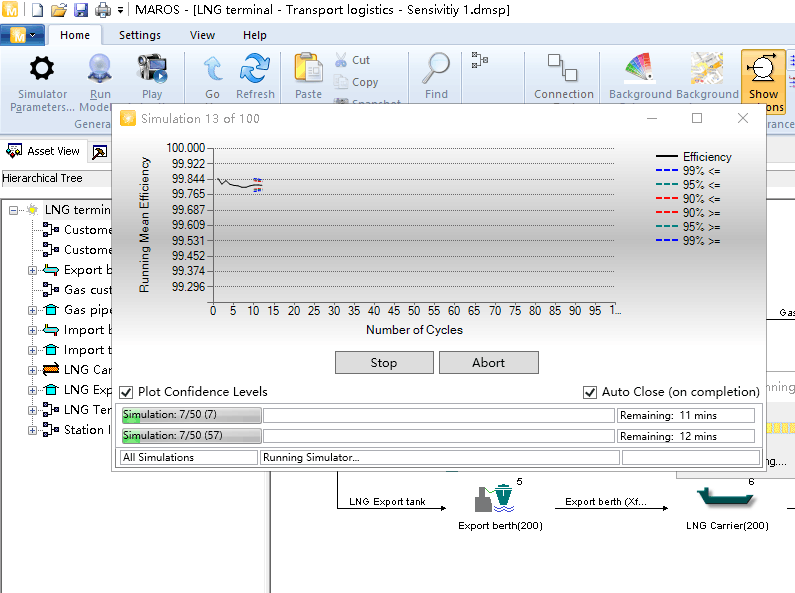Close the Simulation 13 of 100 dialog
The height and width of the screenshot is (593, 795).
(743, 119)
